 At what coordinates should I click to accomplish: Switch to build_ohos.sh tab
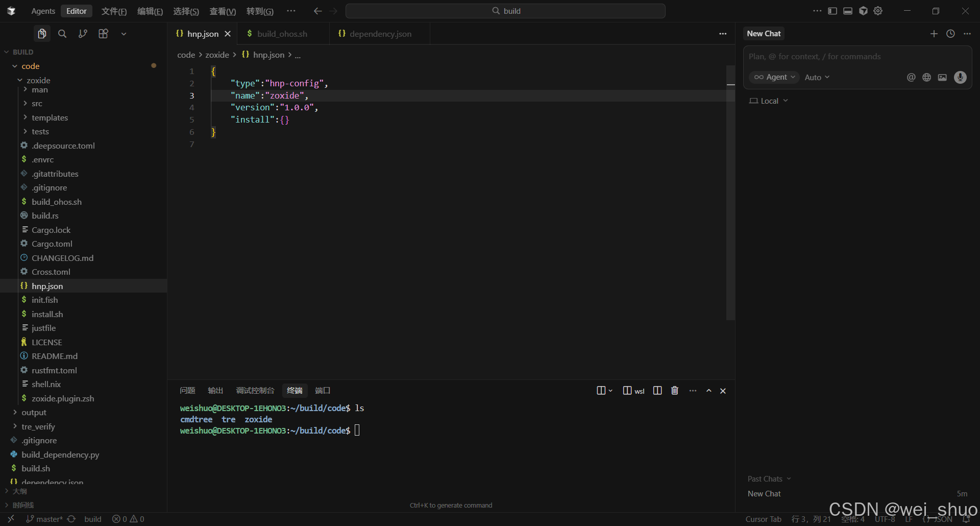click(282, 34)
